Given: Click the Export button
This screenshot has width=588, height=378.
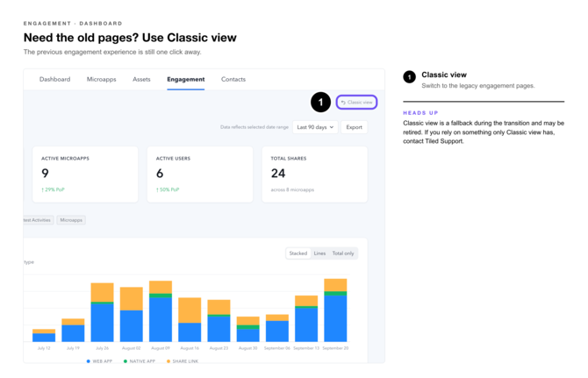Looking at the screenshot, I should click(354, 127).
